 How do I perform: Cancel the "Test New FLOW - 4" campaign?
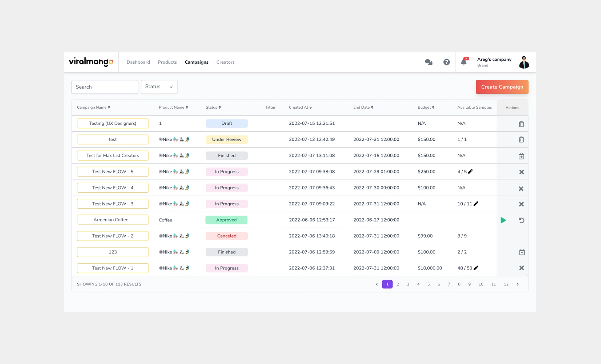click(x=521, y=188)
